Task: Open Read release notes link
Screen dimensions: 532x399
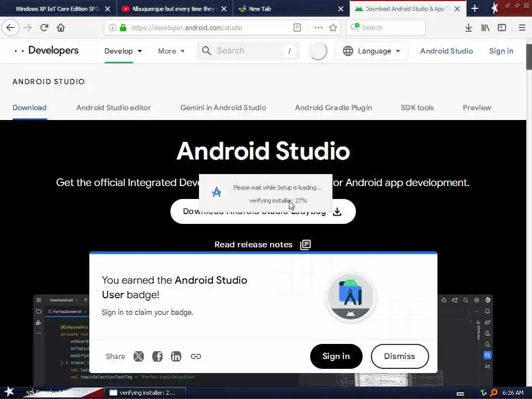Action: (254, 245)
